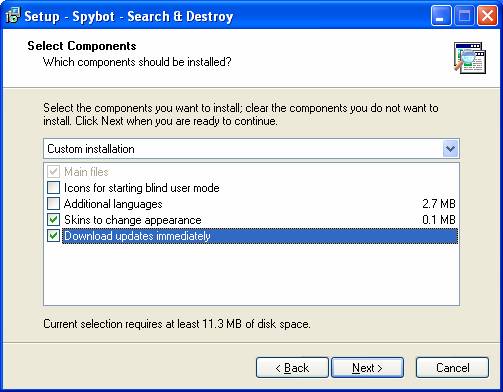Click the Custom installation combo box field
Viewport: 503px width, 392px height.
click(x=251, y=149)
